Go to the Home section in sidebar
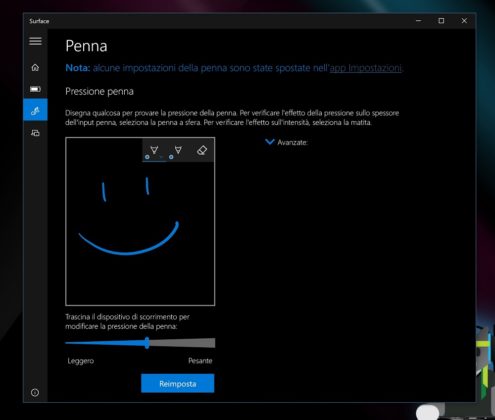The image size is (495, 420). 35,68
